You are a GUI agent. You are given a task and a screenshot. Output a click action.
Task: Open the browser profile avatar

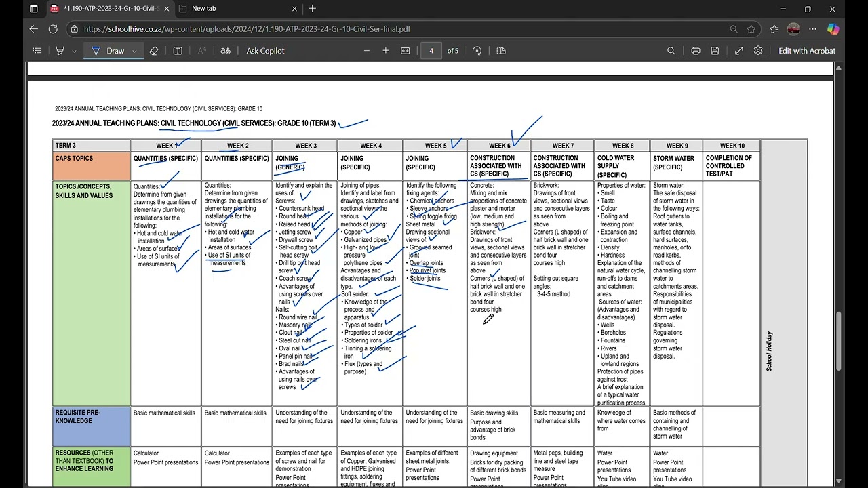793,29
